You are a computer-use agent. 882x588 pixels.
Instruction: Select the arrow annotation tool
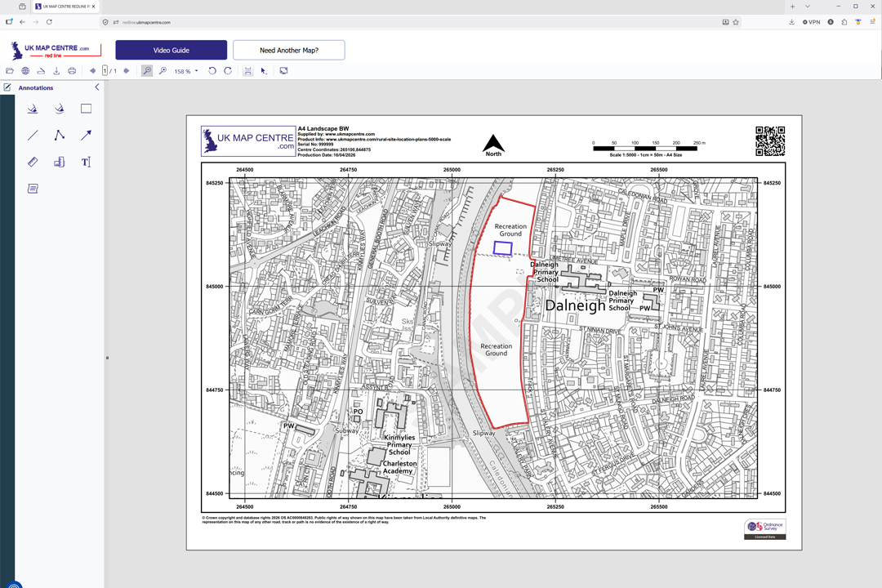(87, 135)
